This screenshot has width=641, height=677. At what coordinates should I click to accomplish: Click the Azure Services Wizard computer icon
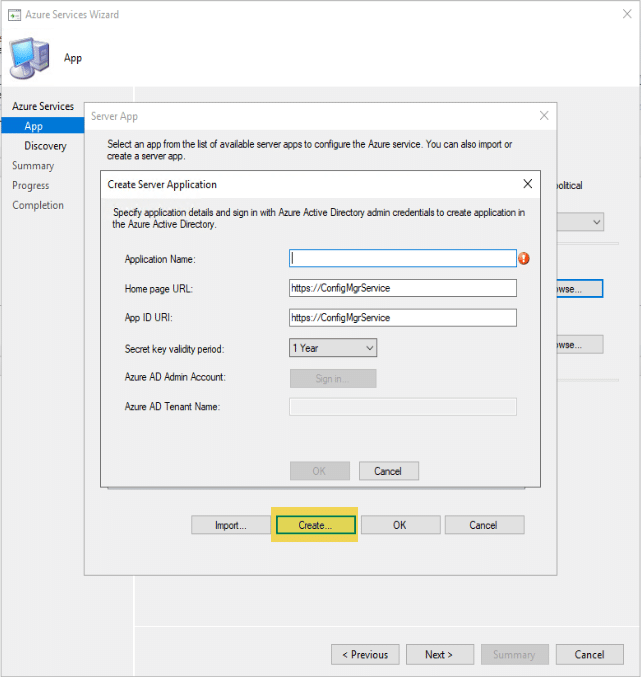pos(31,59)
